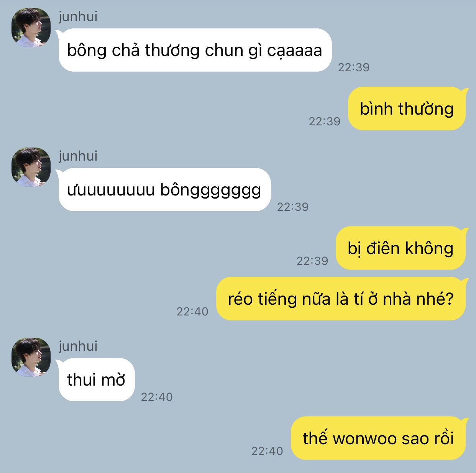This screenshot has width=476, height=473.
Task: Tap the white "thui mờ" message bubble
Action: point(96,380)
